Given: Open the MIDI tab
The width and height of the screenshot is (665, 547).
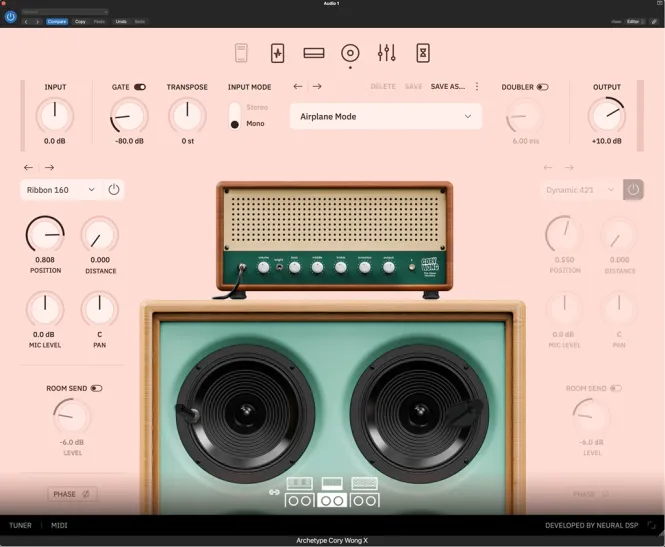Looking at the screenshot, I should (59, 525).
